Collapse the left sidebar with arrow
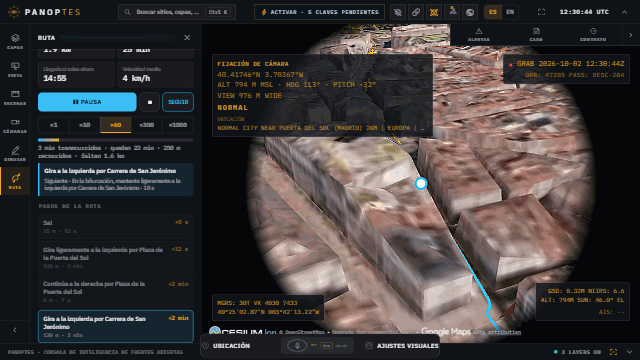This screenshot has width=640, height=360. click(15, 330)
